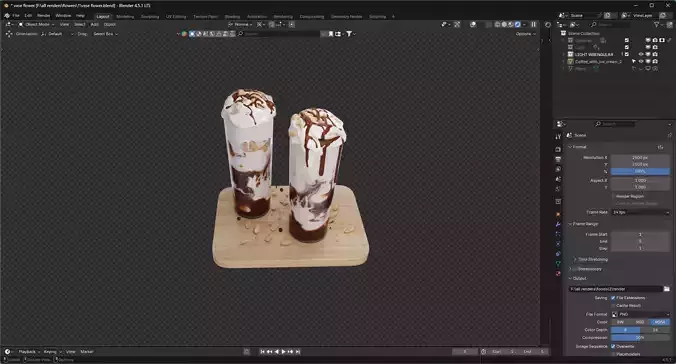Viewport: 676px width, 364px height.
Task: Toggle exclude checkbox of first collection
Action: pos(627,40)
